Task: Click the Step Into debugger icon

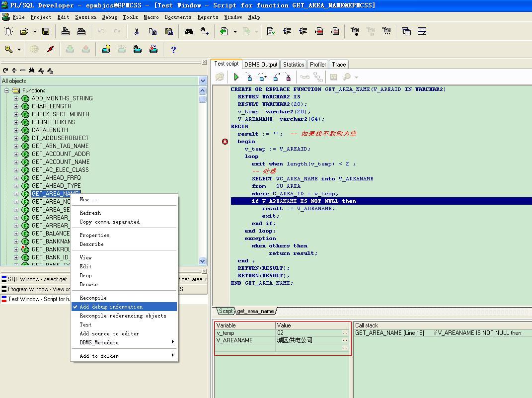Action: point(249,77)
